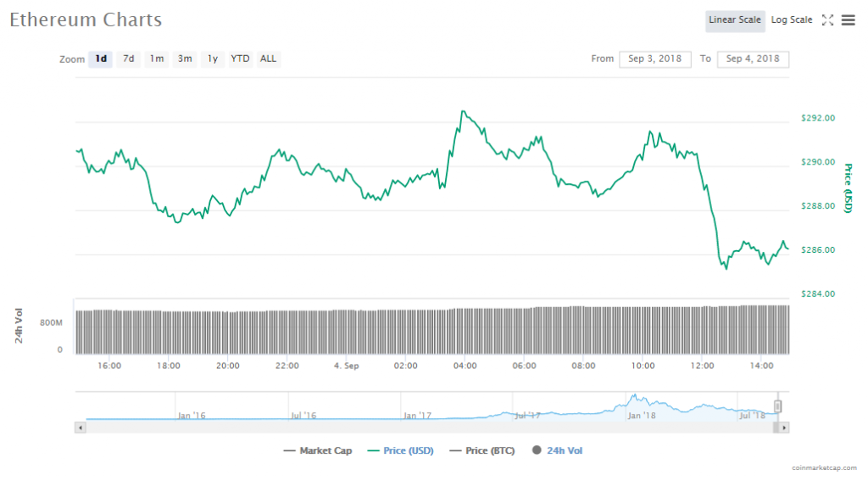Set zoom to 1m
Screen dimensions: 868x481
click(157, 59)
